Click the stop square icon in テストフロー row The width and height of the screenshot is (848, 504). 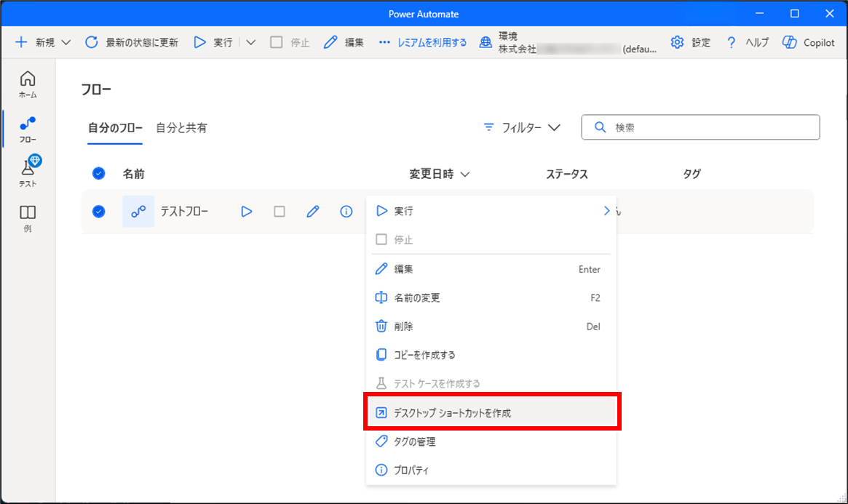pyautogui.click(x=280, y=212)
